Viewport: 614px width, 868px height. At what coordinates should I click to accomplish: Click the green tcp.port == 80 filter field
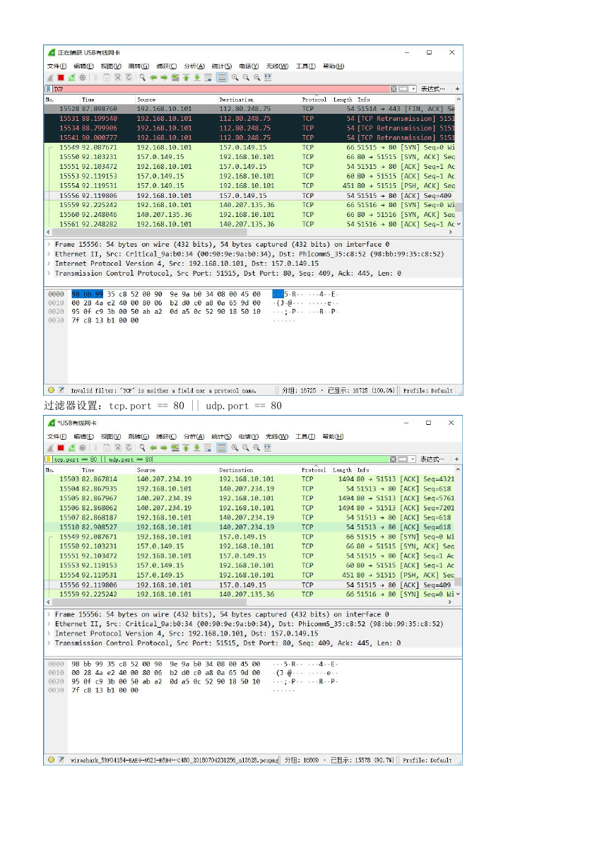click(220, 459)
